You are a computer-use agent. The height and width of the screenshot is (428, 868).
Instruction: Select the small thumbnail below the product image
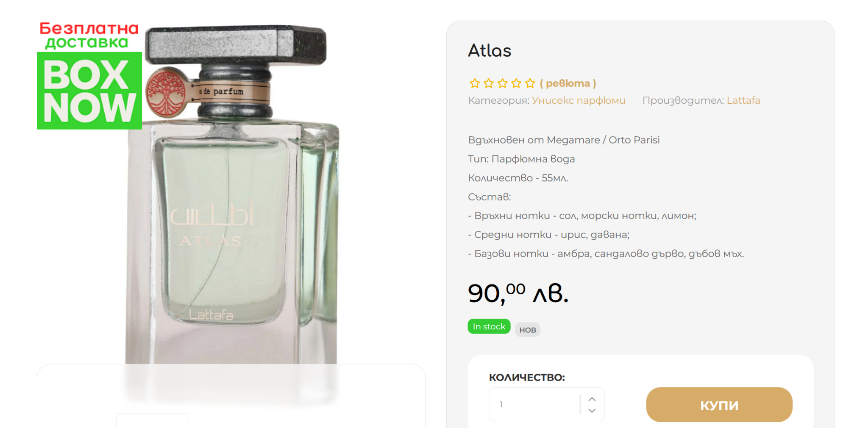pos(152,421)
